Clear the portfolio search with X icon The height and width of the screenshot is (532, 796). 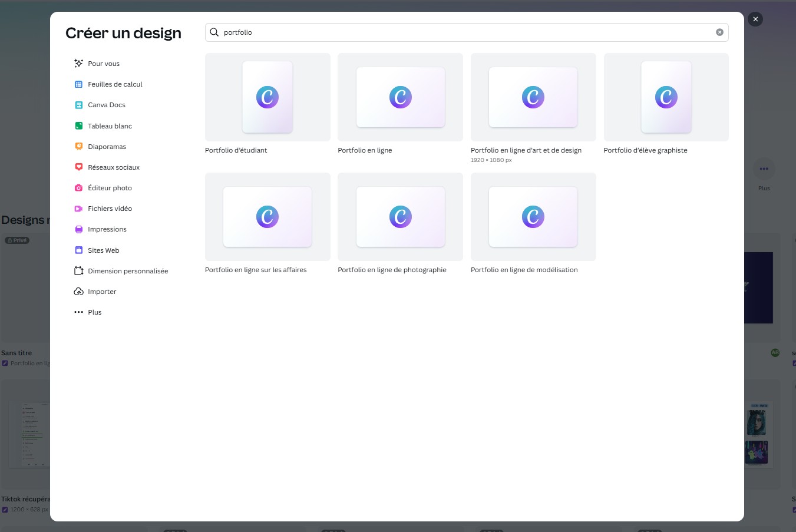tap(719, 32)
